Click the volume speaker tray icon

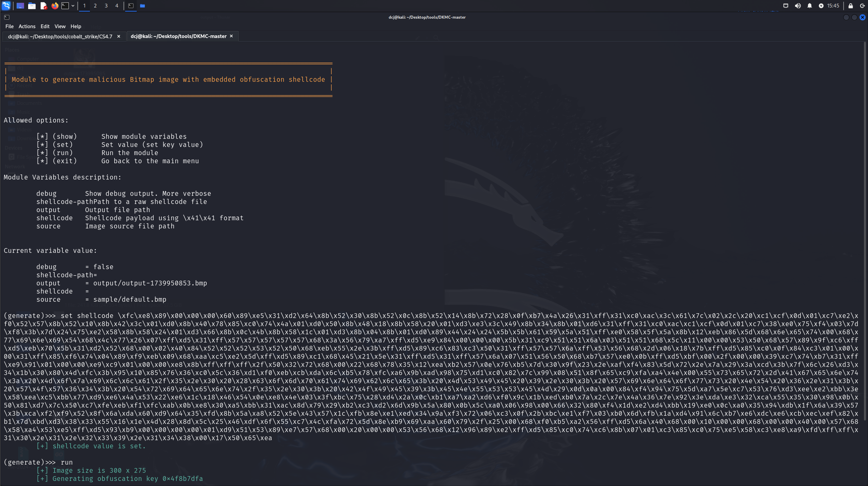798,6
